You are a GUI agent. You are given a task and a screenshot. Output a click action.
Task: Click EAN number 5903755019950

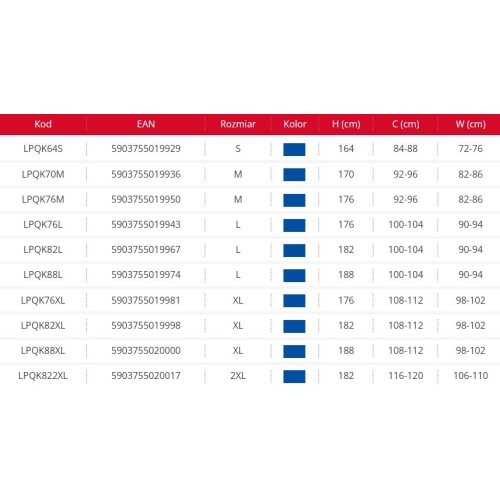tap(146, 199)
